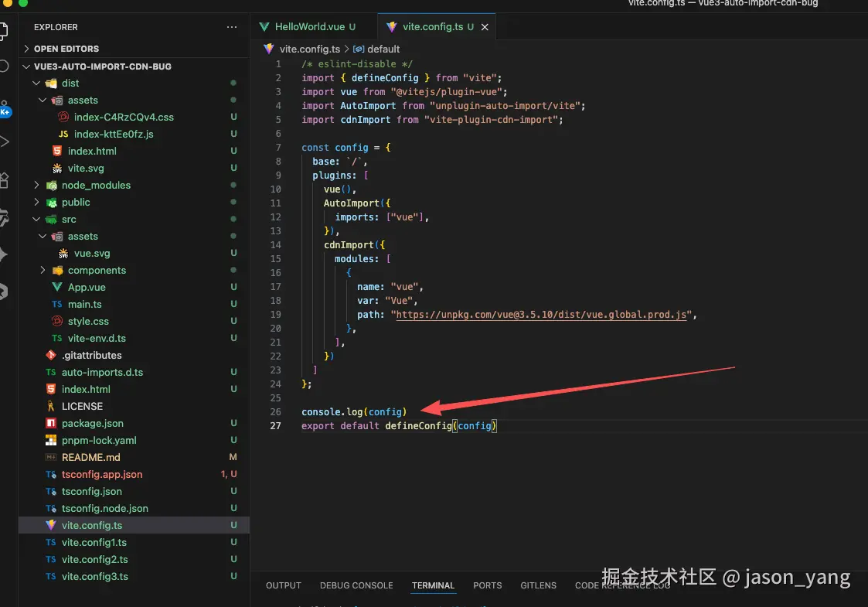Close the vite.config.ts editor tab
This screenshot has width=868, height=607.
click(x=485, y=26)
